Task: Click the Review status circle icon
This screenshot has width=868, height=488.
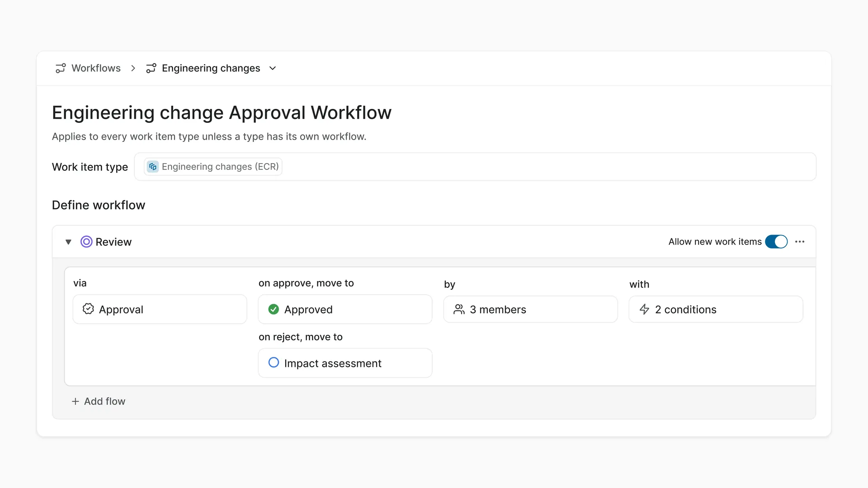Action: click(86, 242)
